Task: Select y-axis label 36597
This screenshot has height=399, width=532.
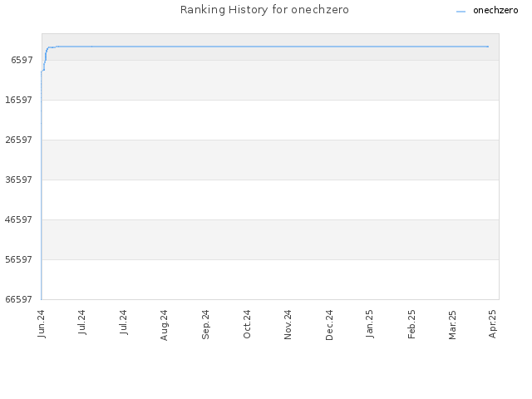Action: pos(18,180)
